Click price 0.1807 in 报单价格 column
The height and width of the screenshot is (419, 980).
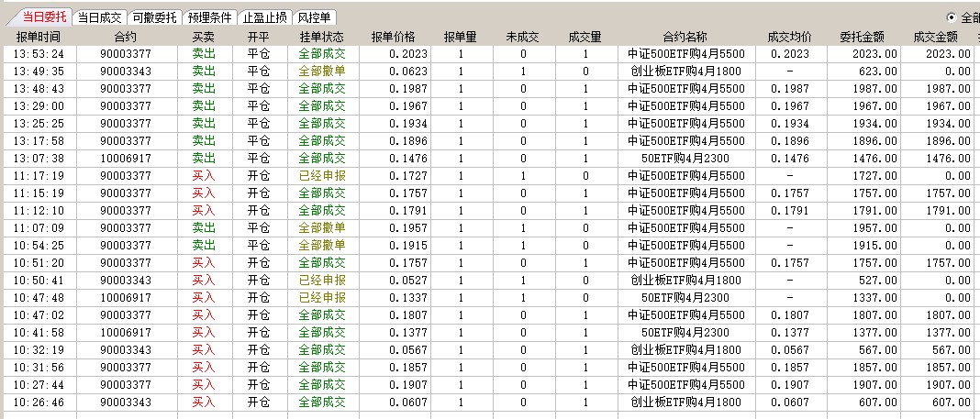click(408, 315)
